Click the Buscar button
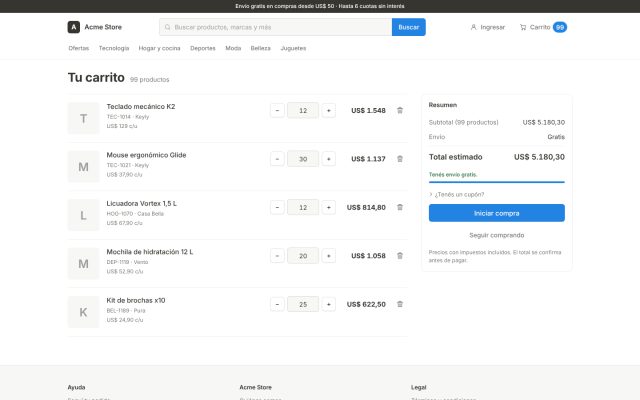This screenshot has width=640, height=400. (409, 27)
